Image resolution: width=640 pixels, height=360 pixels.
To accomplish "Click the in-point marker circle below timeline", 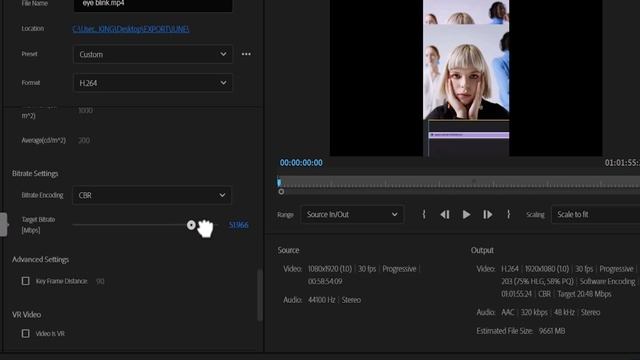I will tap(281, 191).
